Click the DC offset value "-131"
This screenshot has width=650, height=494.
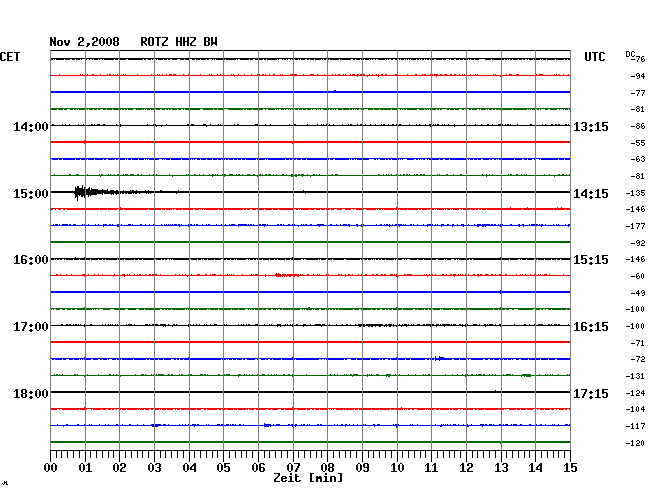pyautogui.click(x=635, y=376)
